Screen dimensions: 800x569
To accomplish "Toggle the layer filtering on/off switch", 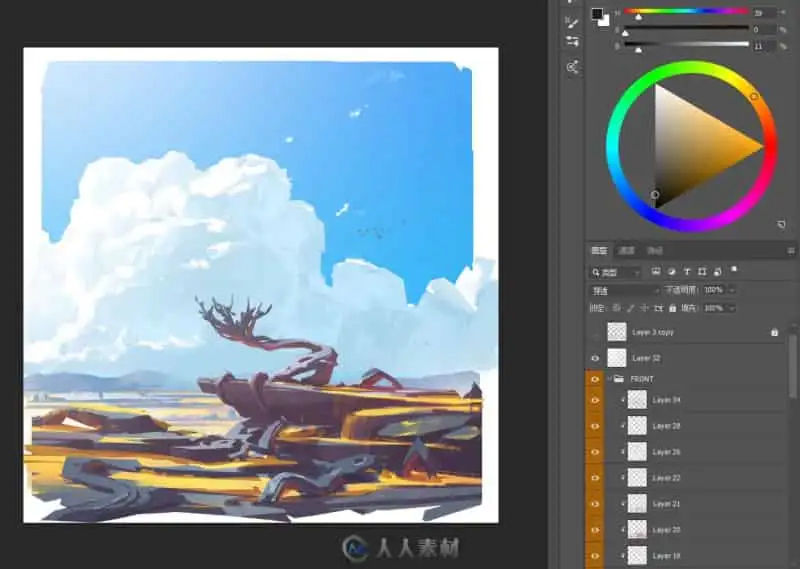I will 734,269.
